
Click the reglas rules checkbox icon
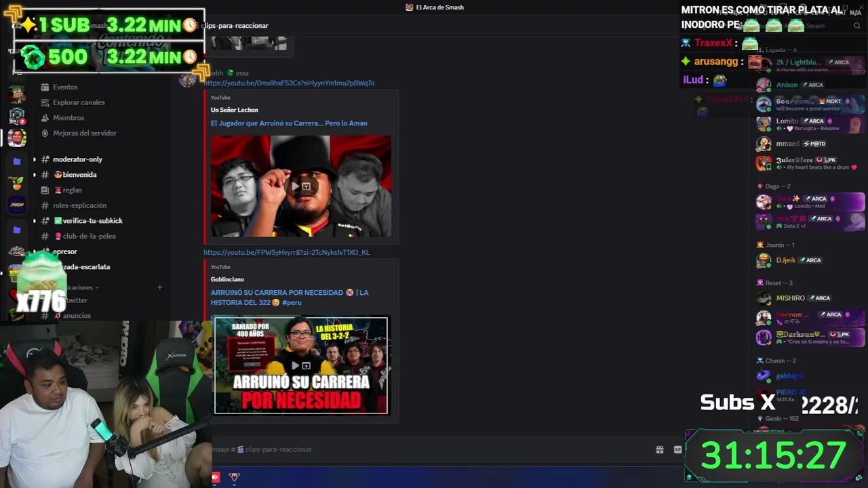click(45, 190)
